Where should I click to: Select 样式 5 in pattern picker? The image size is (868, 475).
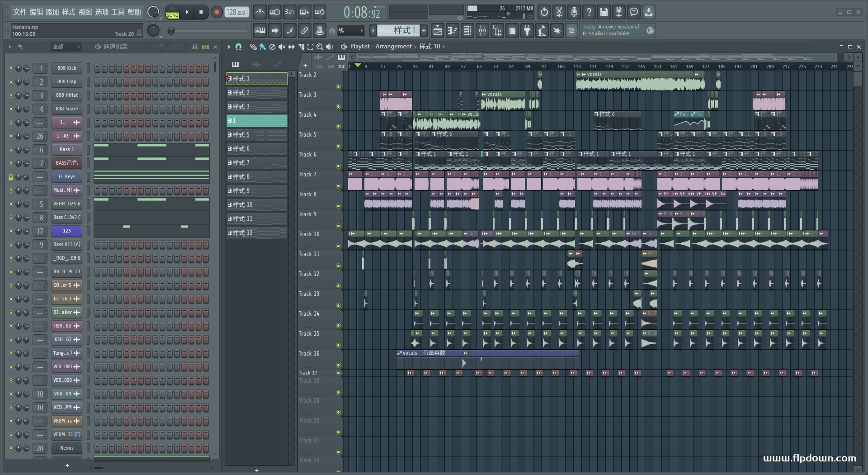[x=257, y=135]
